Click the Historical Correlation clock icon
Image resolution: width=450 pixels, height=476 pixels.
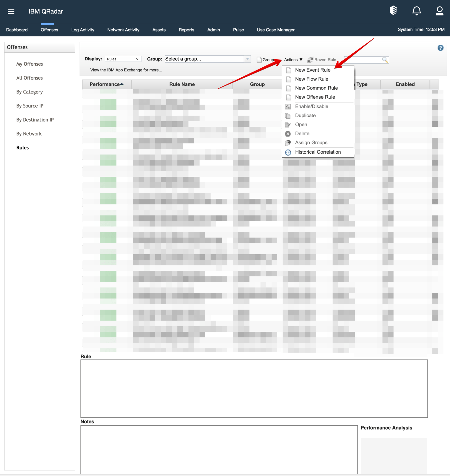click(288, 152)
